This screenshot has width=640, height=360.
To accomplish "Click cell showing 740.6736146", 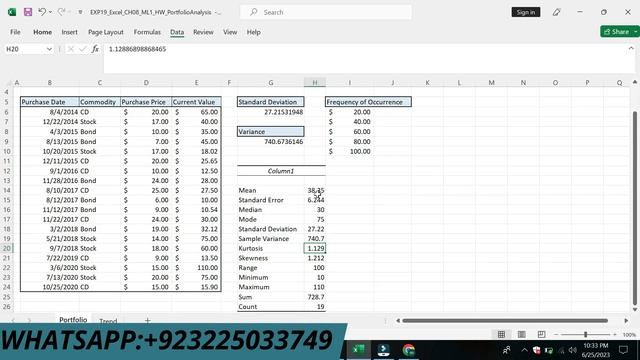I will pos(271,142).
